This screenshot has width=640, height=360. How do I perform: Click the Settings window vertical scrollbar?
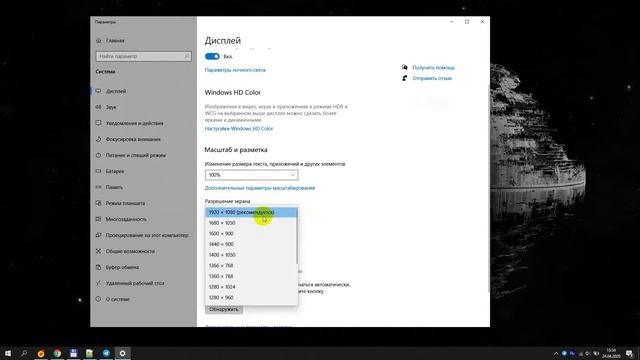click(x=488, y=188)
